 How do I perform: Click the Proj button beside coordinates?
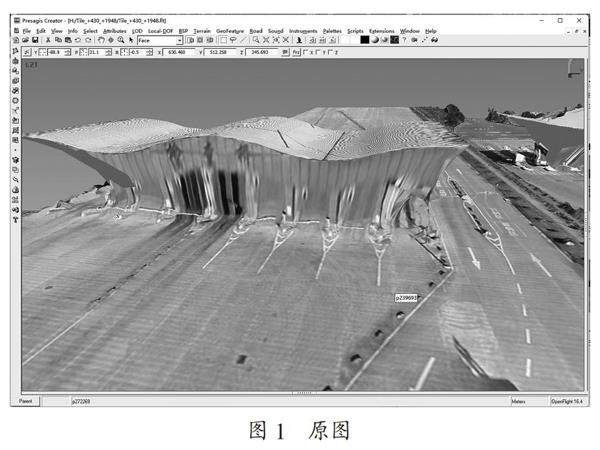[296, 51]
